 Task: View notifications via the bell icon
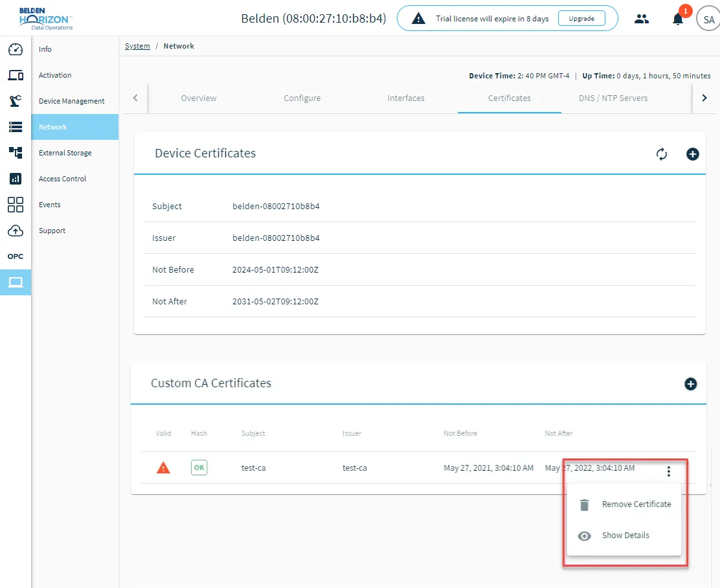point(678,19)
